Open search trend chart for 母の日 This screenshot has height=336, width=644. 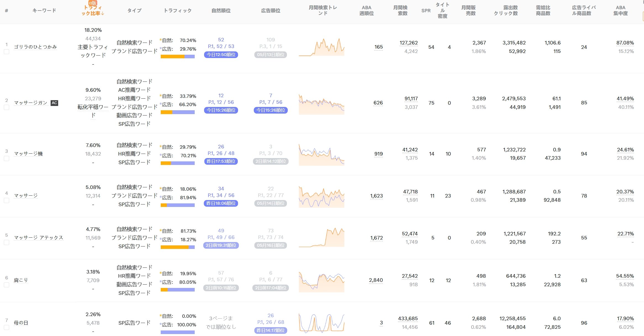321,323
